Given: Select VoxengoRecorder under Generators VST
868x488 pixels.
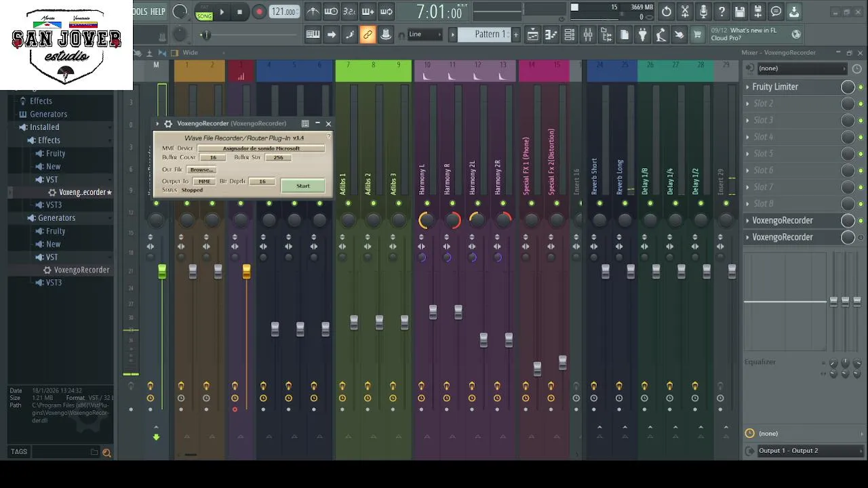Looking at the screenshot, I should click(x=81, y=270).
